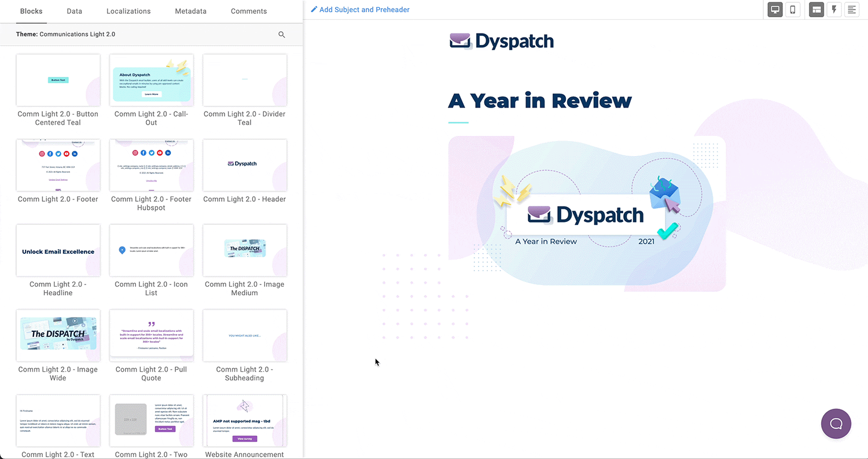Click Add Subject and Preheader link
Image resolution: width=868 pixels, height=459 pixels.
[364, 10]
